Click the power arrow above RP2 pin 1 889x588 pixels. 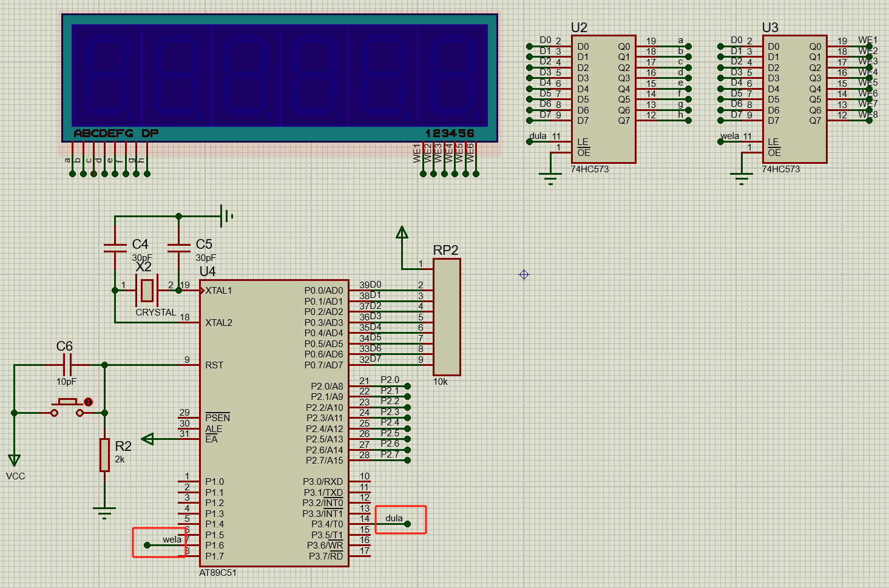coord(402,232)
